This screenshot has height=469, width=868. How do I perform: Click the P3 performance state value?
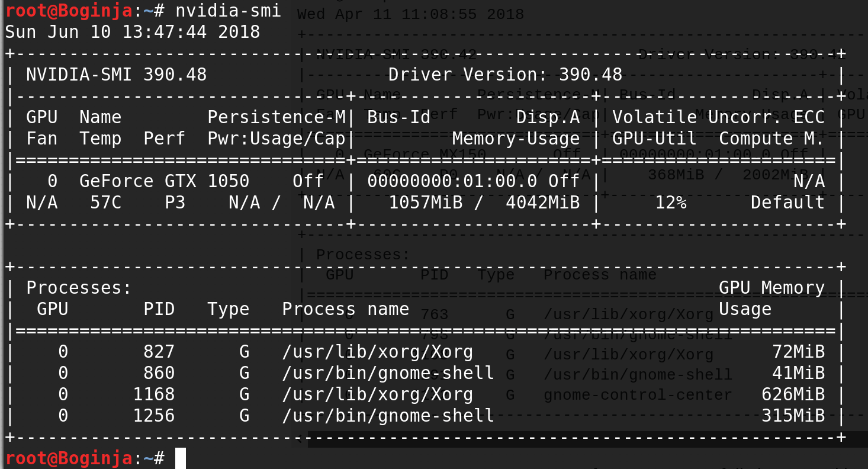[x=175, y=203]
